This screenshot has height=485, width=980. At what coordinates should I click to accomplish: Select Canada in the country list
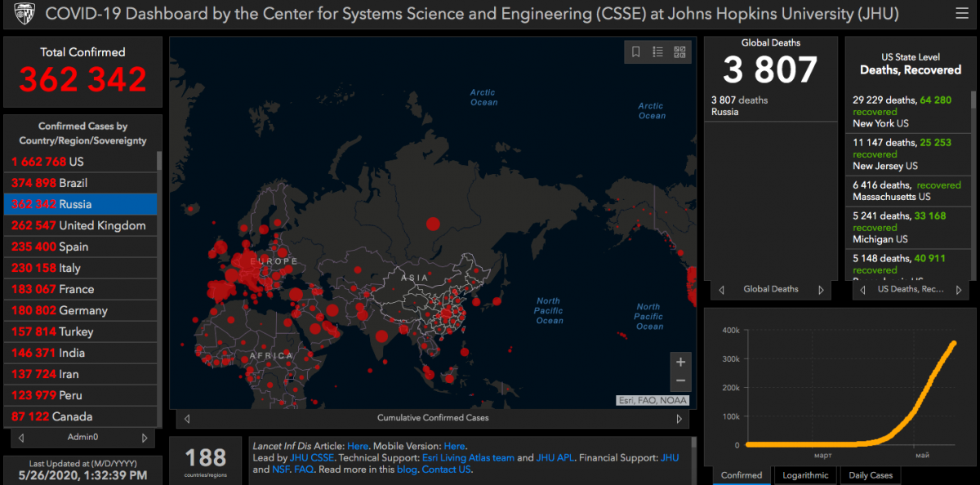pos(80,416)
